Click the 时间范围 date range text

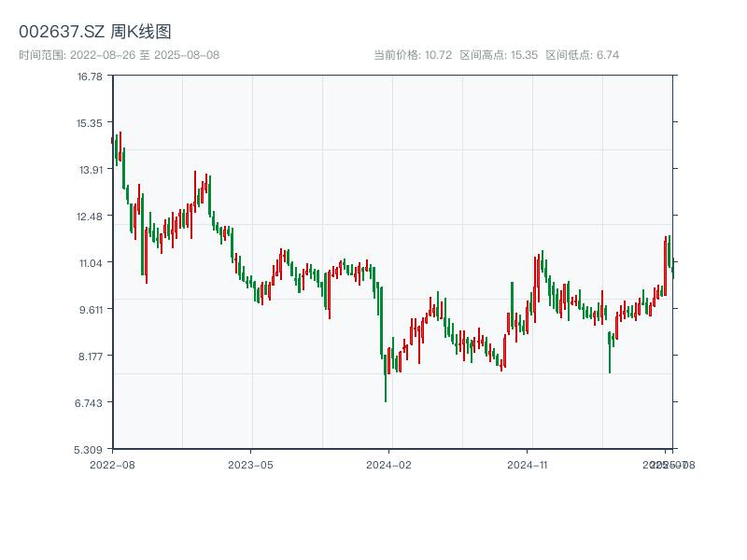(119, 55)
